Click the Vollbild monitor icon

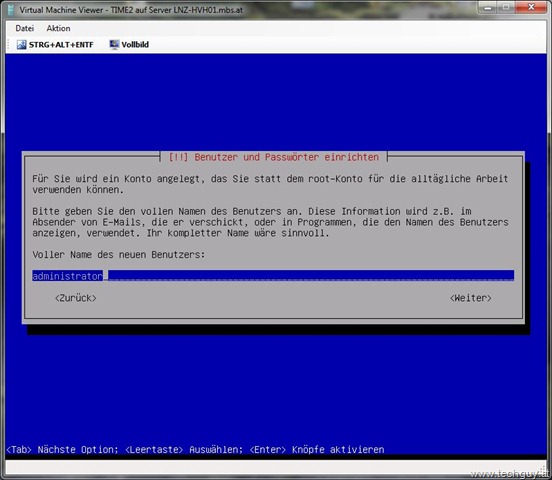tap(114, 45)
